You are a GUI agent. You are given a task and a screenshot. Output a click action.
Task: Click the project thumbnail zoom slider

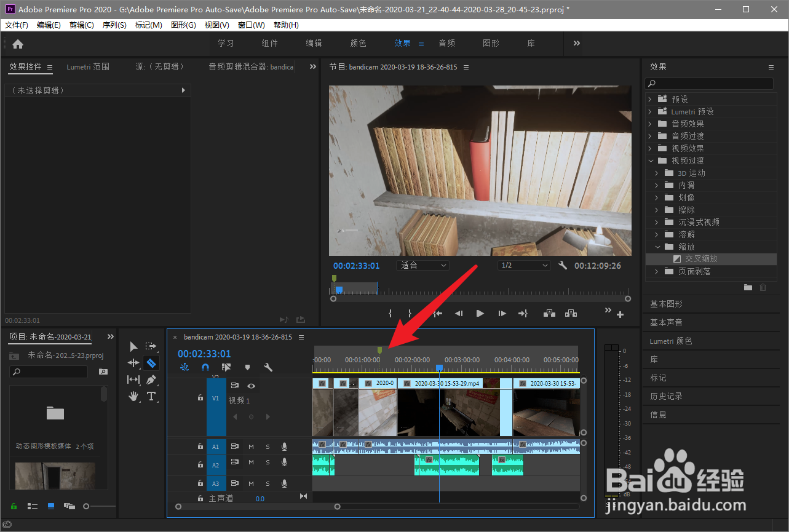tap(86, 506)
